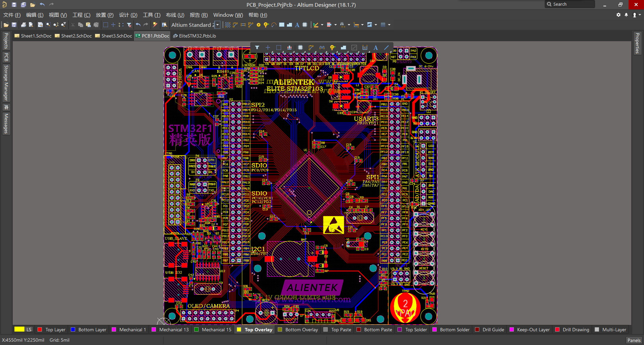Click the notifications bell icon
Viewport: 644px width, 345px height.
coord(626,15)
